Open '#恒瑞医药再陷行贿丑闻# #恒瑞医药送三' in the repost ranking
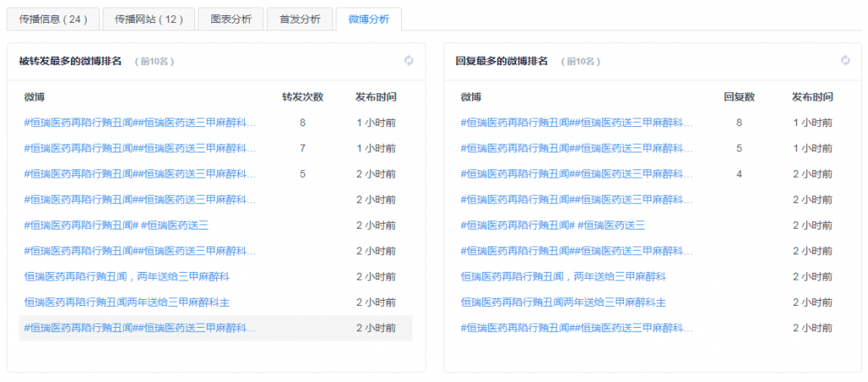 [x=116, y=225]
